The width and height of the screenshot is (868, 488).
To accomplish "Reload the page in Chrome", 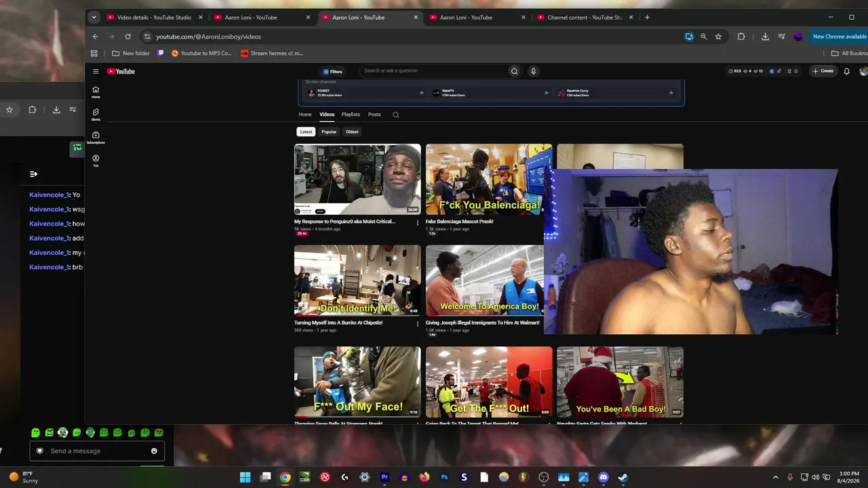I will (127, 37).
